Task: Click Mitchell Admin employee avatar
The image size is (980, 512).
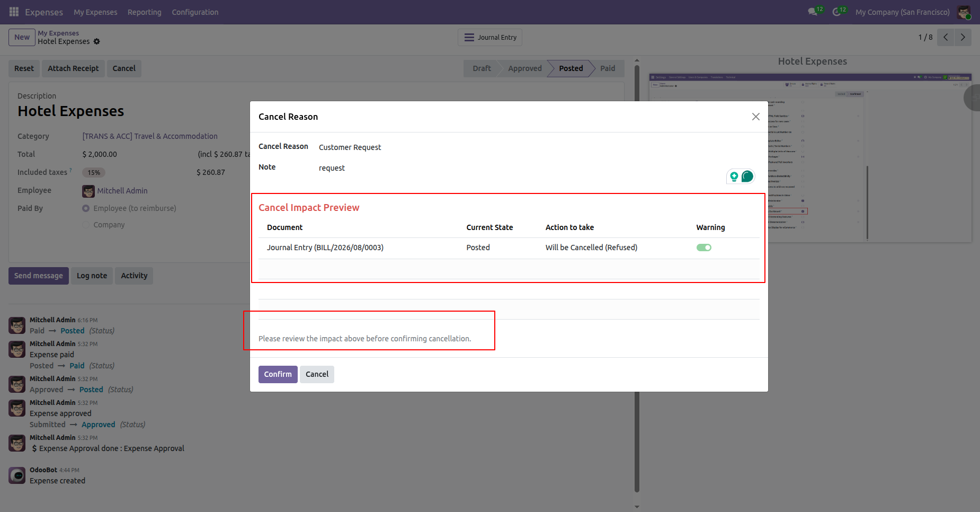Action: (x=88, y=191)
